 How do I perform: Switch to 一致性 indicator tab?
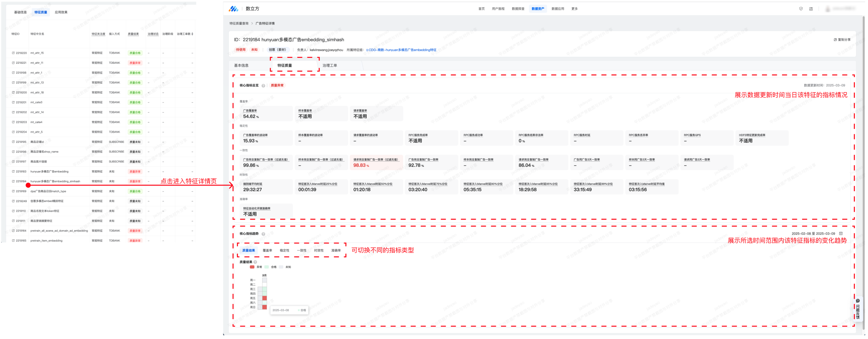(x=302, y=251)
